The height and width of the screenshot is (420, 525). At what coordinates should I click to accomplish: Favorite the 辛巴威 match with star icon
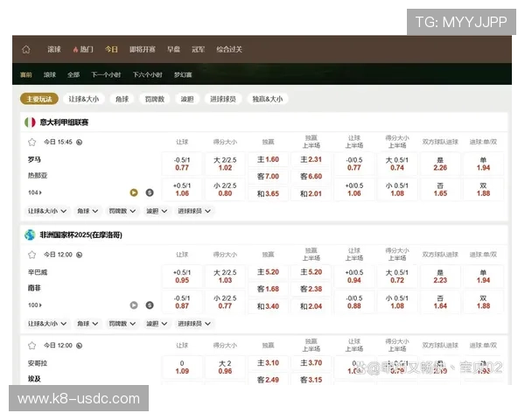pyautogui.click(x=31, y=255)
